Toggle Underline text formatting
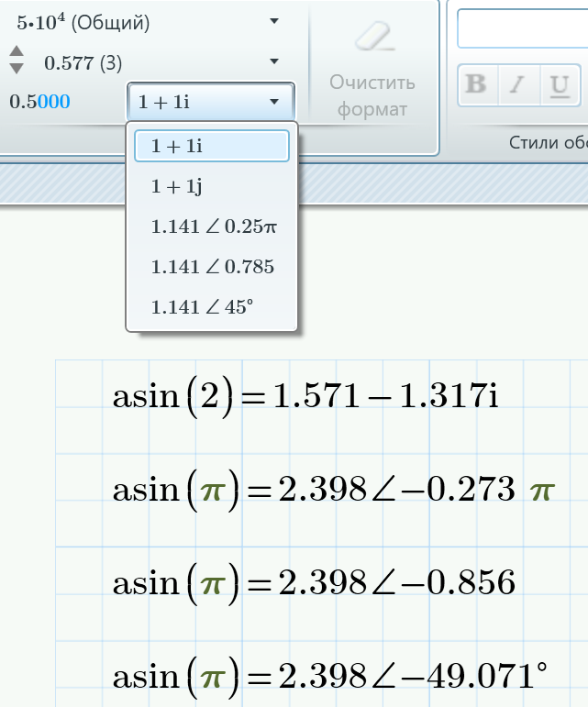Image resolution: width=588 pixels, height=707 pixels. coord(560,84)
